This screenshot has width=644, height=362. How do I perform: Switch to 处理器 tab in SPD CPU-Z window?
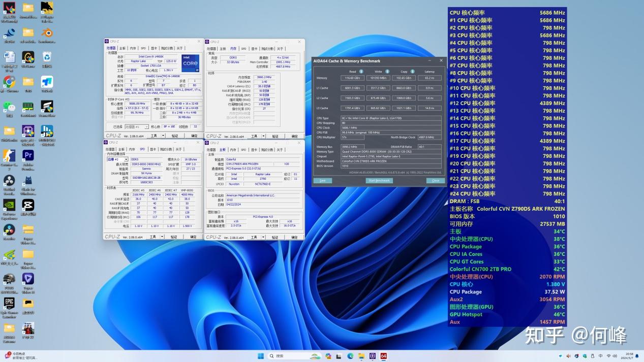point(110,149)
